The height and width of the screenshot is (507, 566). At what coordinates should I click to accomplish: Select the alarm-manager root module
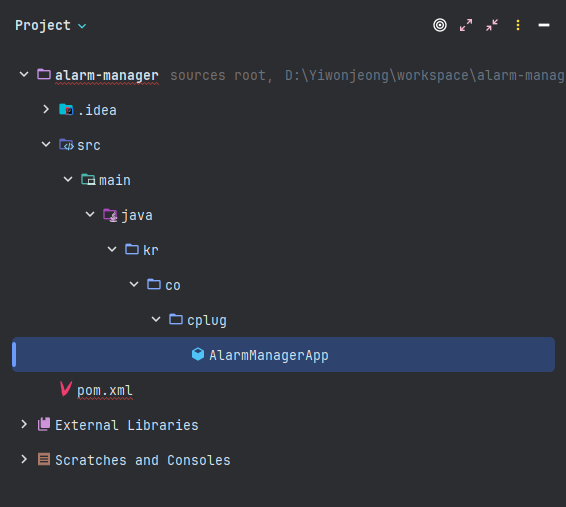point(107,75)
